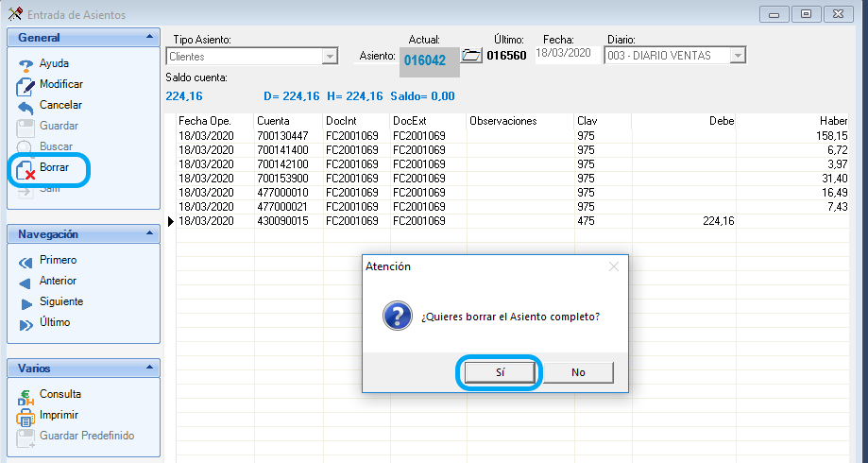Screen dimensions: 868x463
Task: Click the Haber value 6,72
Action: pos(837,150)
